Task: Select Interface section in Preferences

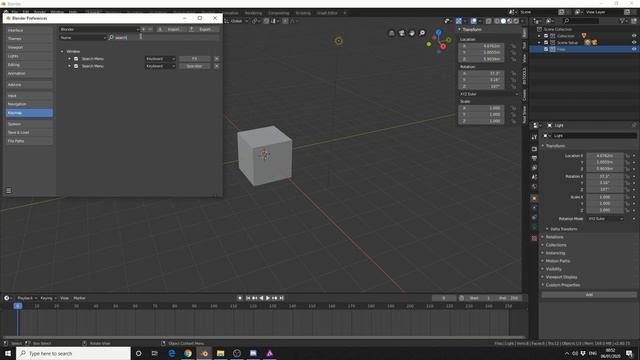Action: (x=29, y=30)
